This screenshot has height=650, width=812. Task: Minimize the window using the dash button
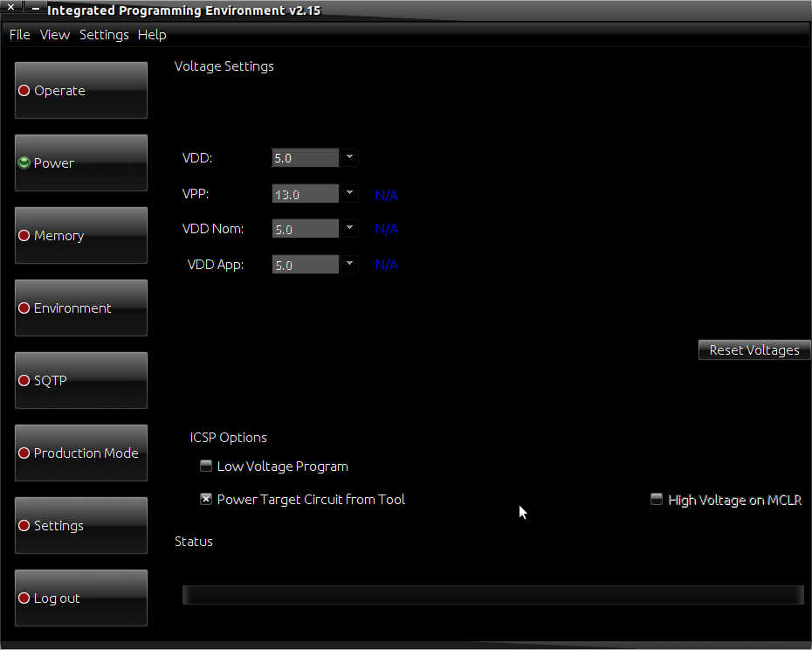(35, 8)
